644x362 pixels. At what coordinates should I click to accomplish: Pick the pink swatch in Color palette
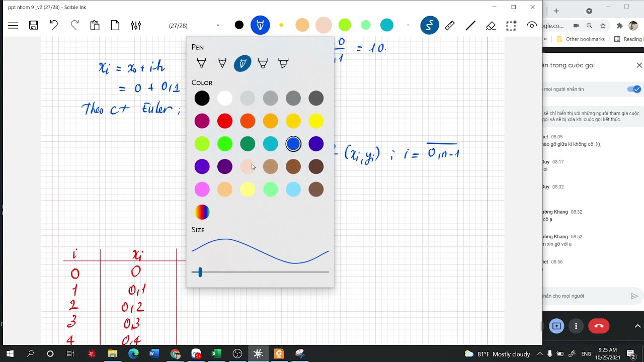tap(202, 190)
